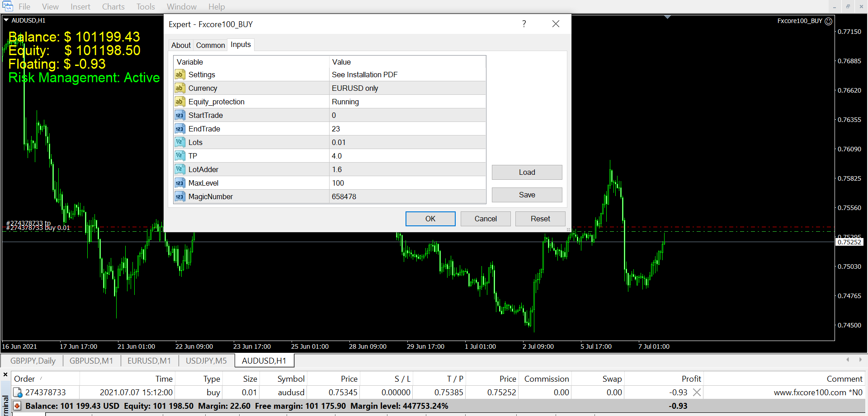
Task: Close order 274378733 with the X icon
Action: click(697, 392)
